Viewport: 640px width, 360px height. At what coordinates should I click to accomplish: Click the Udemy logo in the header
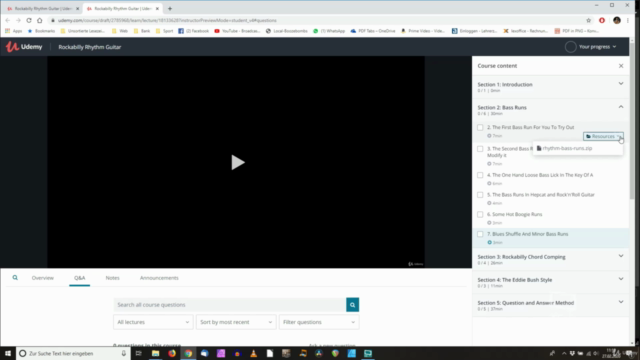(24, 47)
